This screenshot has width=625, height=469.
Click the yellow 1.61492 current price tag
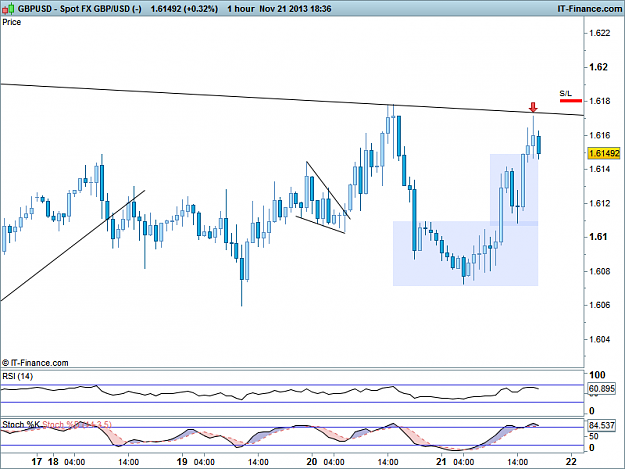604,153
